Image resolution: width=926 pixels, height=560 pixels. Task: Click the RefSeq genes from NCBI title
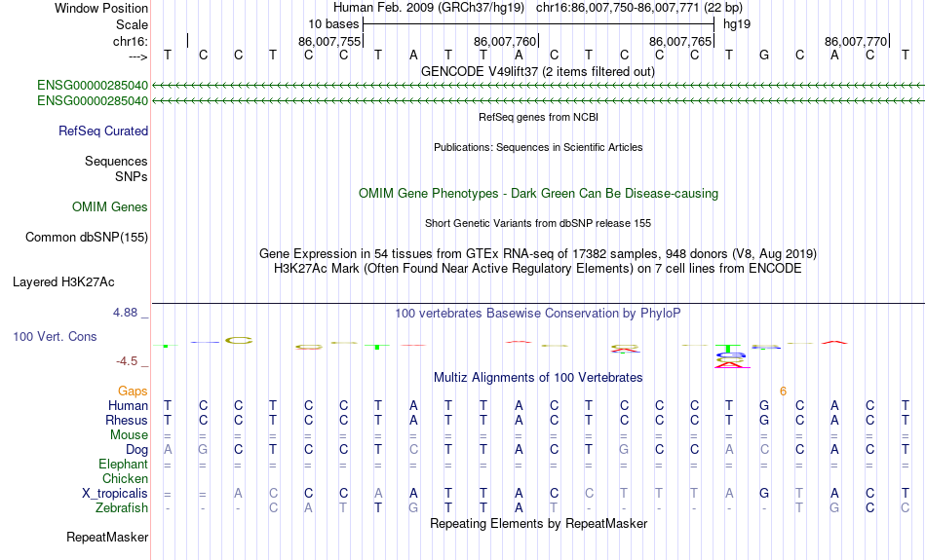point(538,117)
